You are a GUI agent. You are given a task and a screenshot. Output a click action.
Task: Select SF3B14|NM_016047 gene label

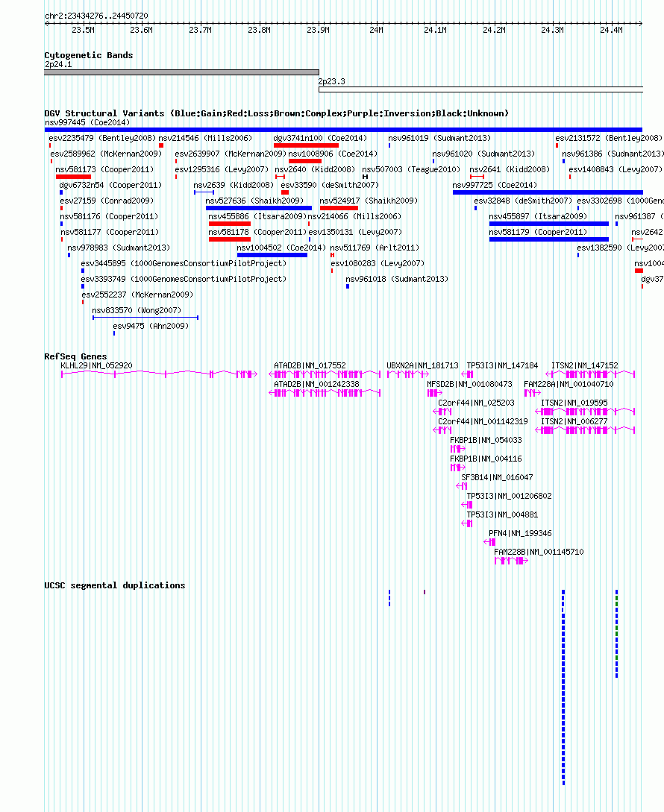[x=497, y=477]
